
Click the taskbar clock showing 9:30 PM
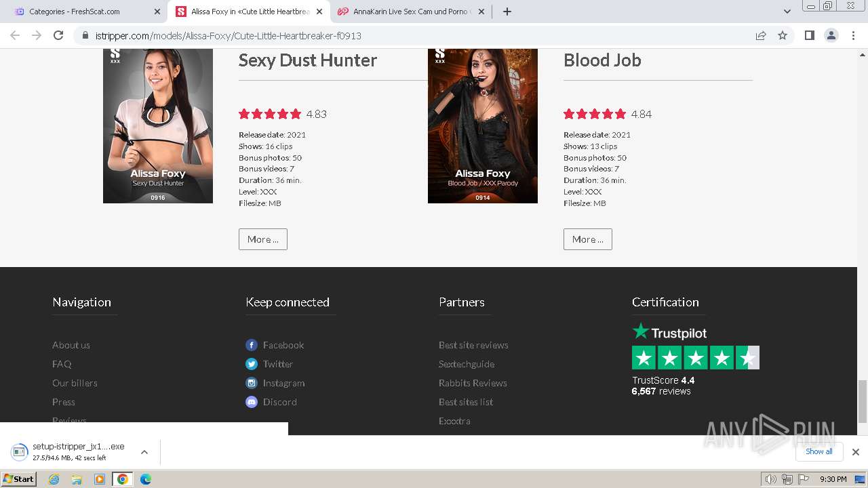pyautogui.click(x=833, y=479)
